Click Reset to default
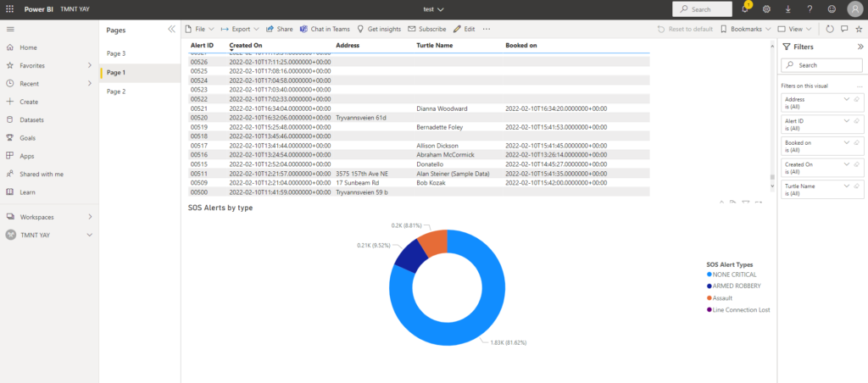868x383 pixels. click(685, 29)
